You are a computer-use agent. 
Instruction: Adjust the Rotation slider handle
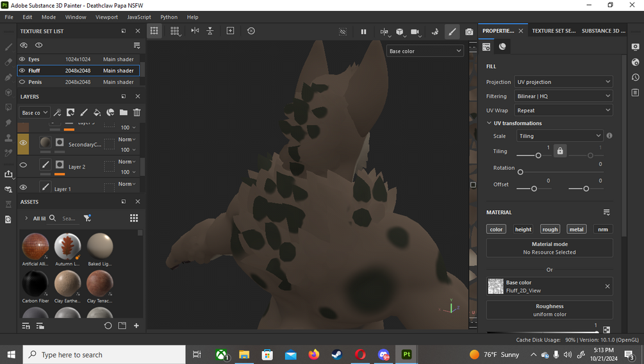tap(520, 172)
